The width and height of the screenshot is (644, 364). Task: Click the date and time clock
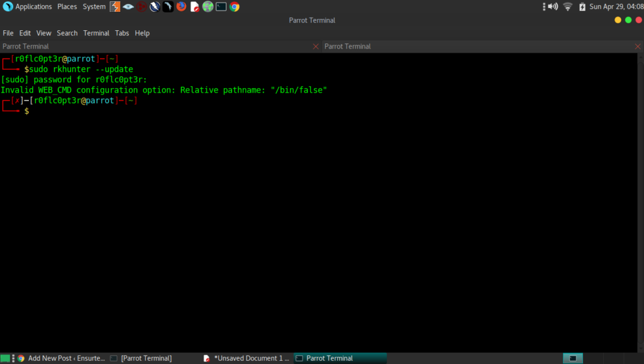pyautogui.click(x=614, y=7)
